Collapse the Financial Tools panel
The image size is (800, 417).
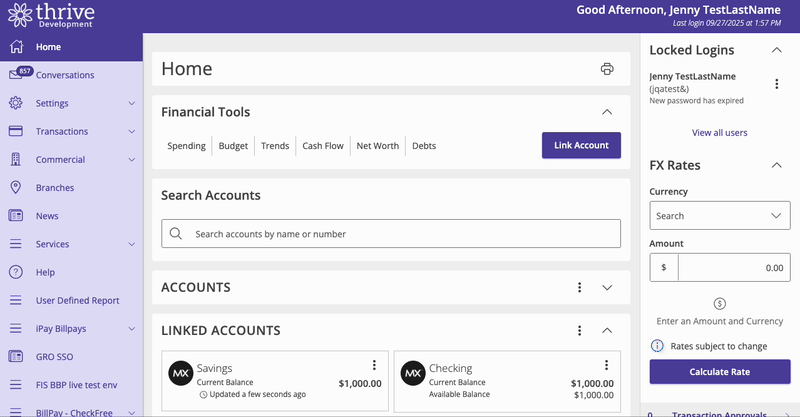pyautogui.click(x=606, y=112)
